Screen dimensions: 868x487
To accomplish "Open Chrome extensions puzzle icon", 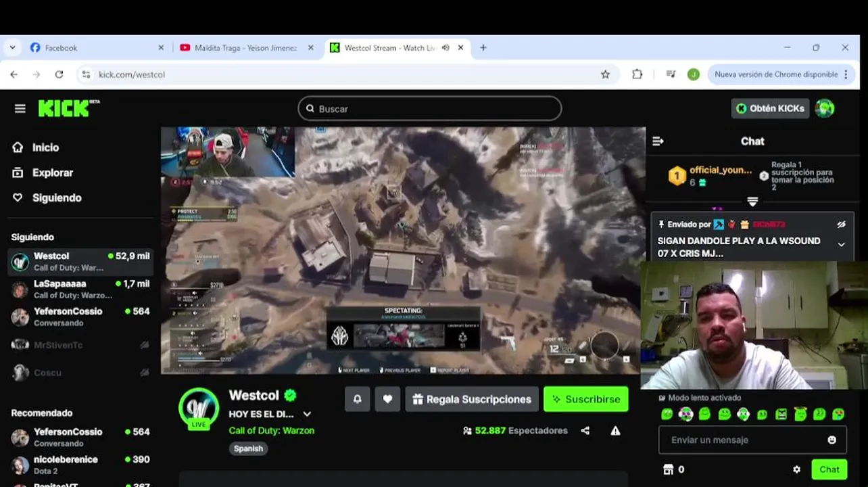I will coord(637,74).
